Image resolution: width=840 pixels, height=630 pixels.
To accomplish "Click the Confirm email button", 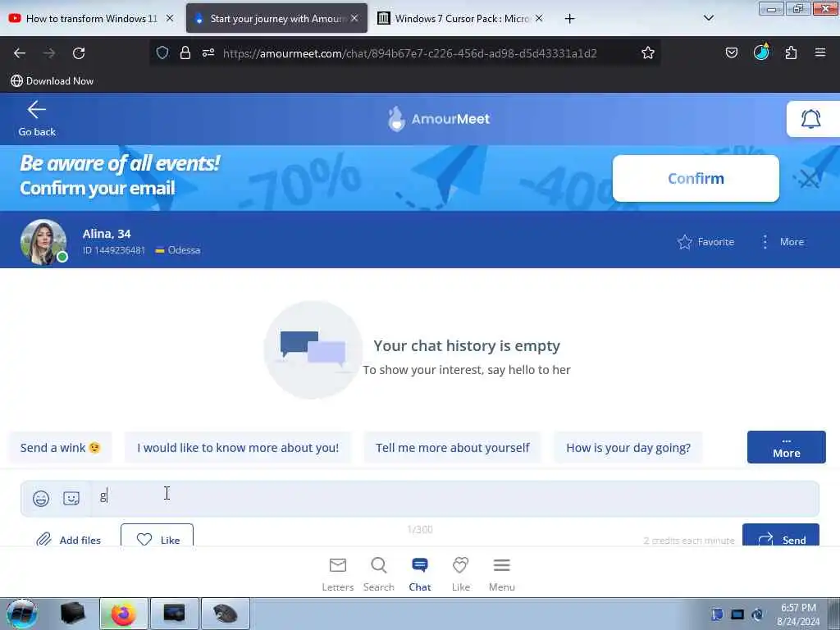I will click(696, 178).
